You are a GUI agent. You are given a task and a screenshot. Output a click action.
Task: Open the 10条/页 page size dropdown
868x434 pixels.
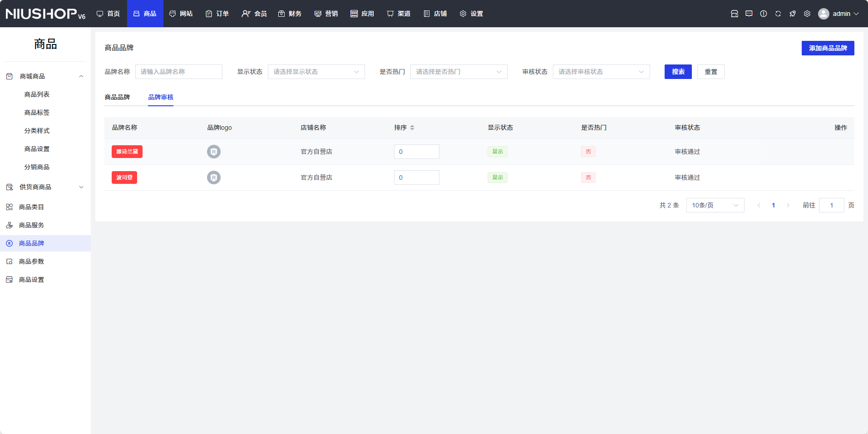715,205
